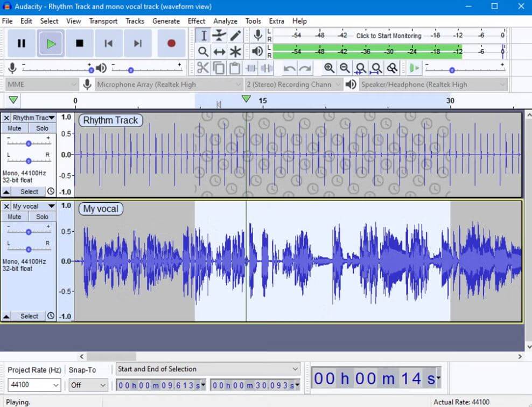
Task: Pause playback with the Pause button
Action: tap(22, 44)
